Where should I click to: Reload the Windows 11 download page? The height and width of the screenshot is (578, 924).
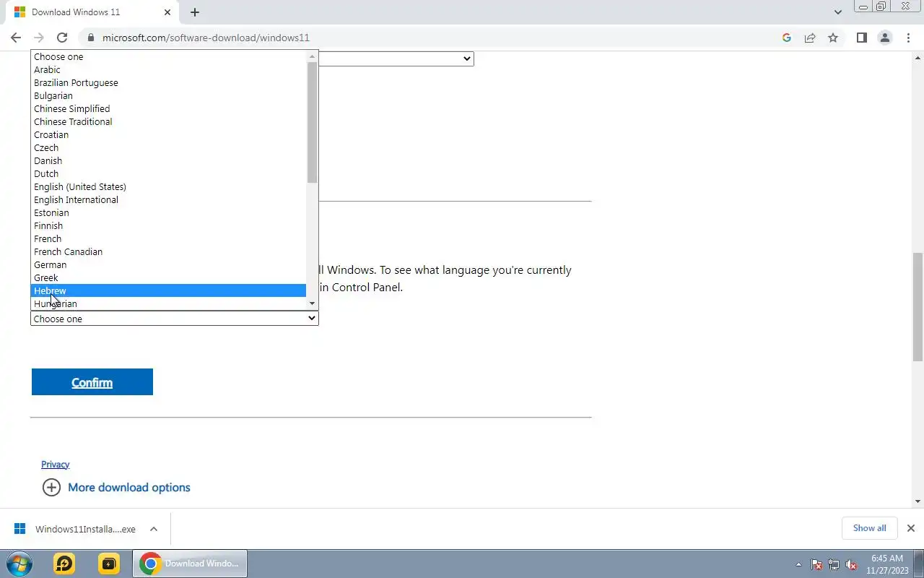[62, 38]
